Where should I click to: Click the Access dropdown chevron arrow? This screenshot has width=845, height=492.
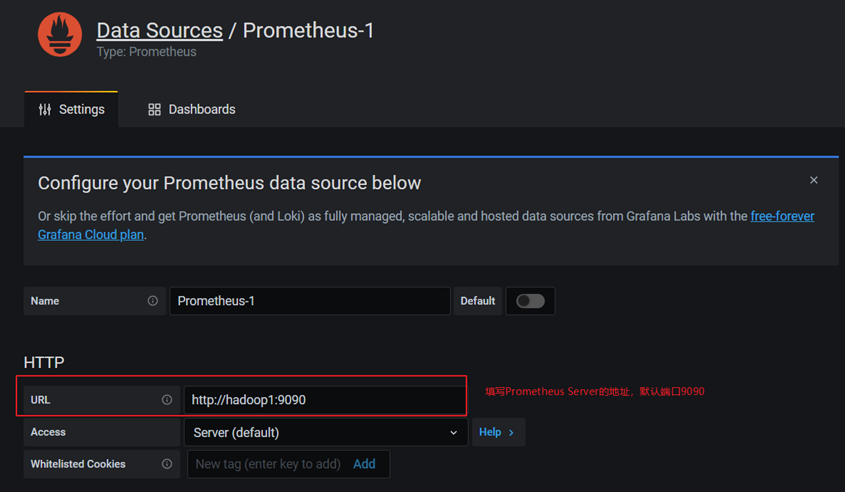454,433
